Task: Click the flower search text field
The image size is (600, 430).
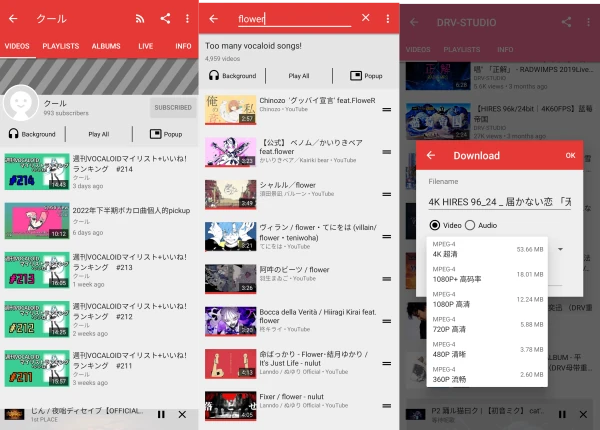Action: (294, 19)
